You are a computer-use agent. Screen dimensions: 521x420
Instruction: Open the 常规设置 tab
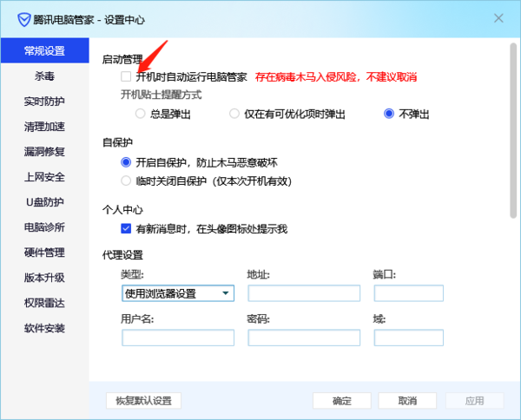[45, 50]
